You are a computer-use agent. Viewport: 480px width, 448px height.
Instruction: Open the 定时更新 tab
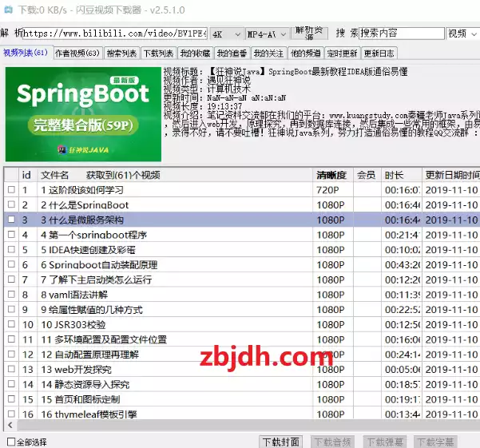[x=343, y=54]
